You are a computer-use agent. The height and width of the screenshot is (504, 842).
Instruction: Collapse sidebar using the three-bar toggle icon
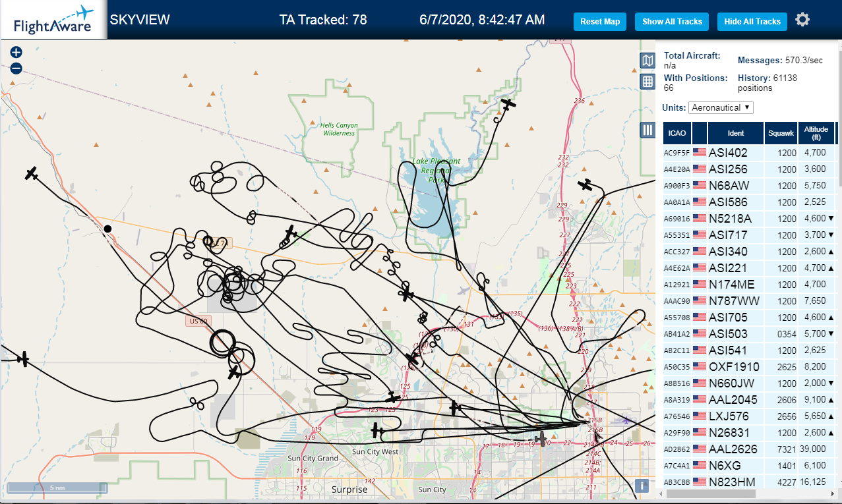coord(647,130)
